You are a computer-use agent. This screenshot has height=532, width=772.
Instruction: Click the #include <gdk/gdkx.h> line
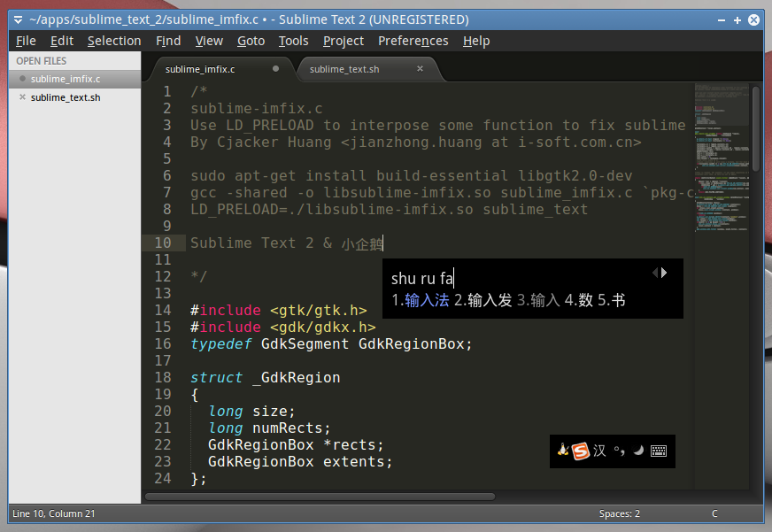[x=283, y=328]
